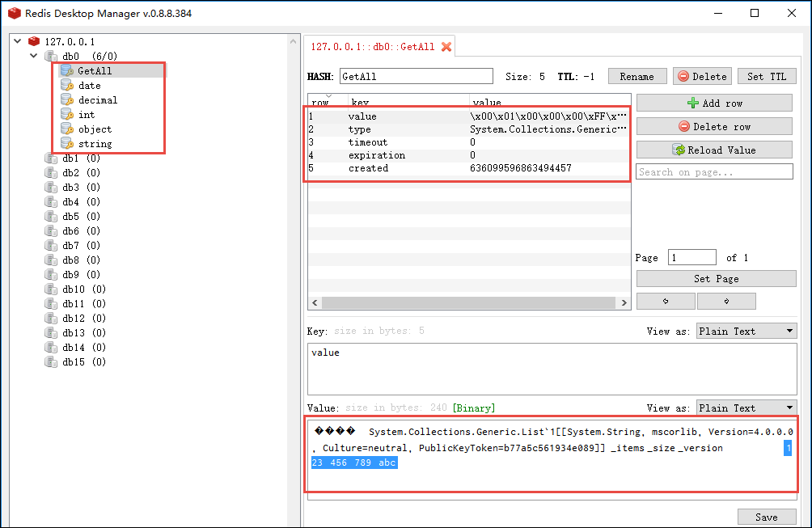Click the decimal key icon
The height and width of the screenshot is (528, 812).
[67, 99]
